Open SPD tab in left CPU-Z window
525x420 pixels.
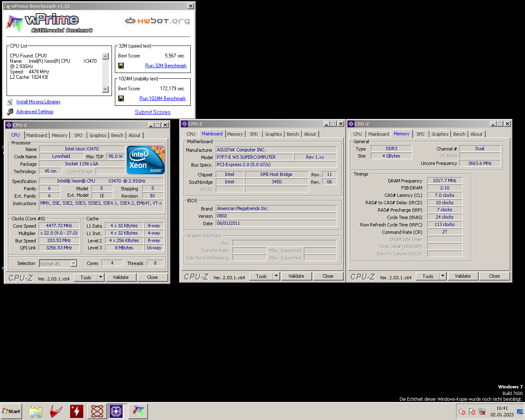coord(78,135)
